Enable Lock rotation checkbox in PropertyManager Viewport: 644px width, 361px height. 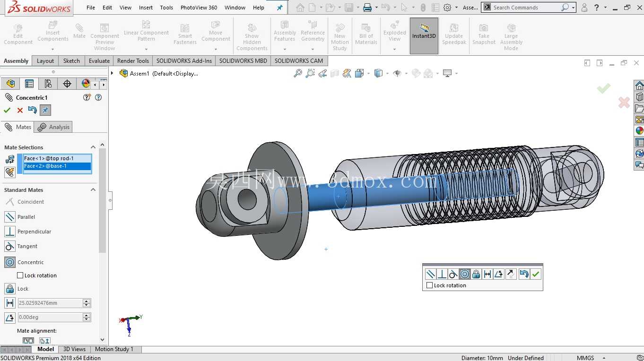(x=20, y=275)
